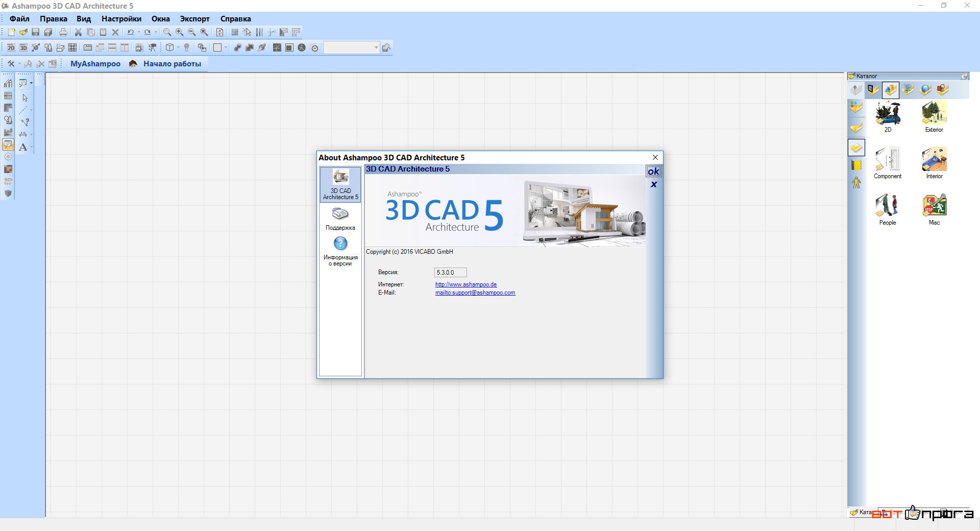The width and height of the screenshot is (980, 531).
Task: Click the Zoom out magnifier icon
Action: pyautogui.click(x=192, y=32)
